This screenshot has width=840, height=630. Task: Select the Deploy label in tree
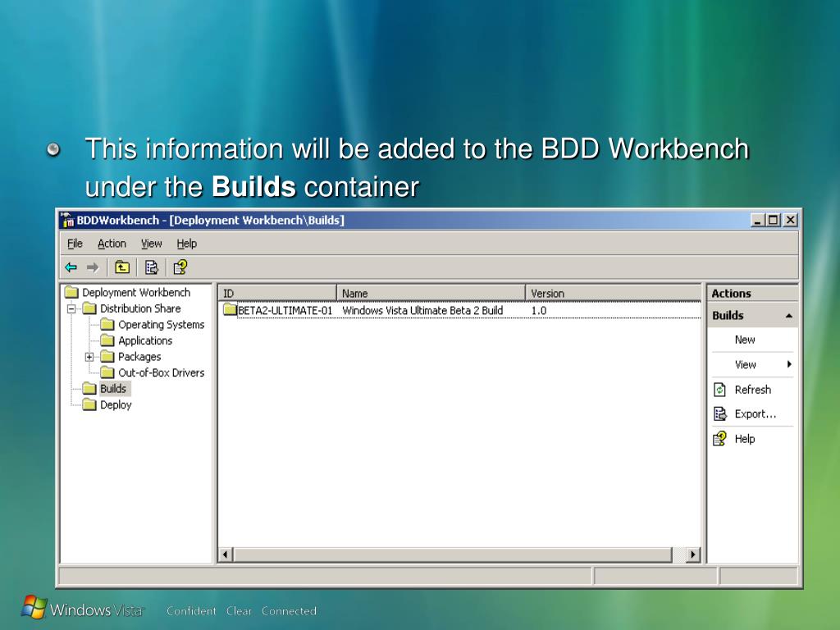116,405
